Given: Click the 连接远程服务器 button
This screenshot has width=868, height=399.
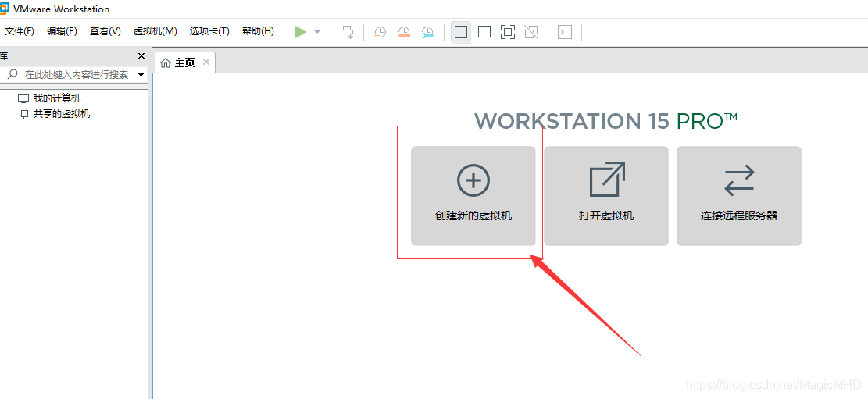Looking at the screenshot, I should (739, 196).
